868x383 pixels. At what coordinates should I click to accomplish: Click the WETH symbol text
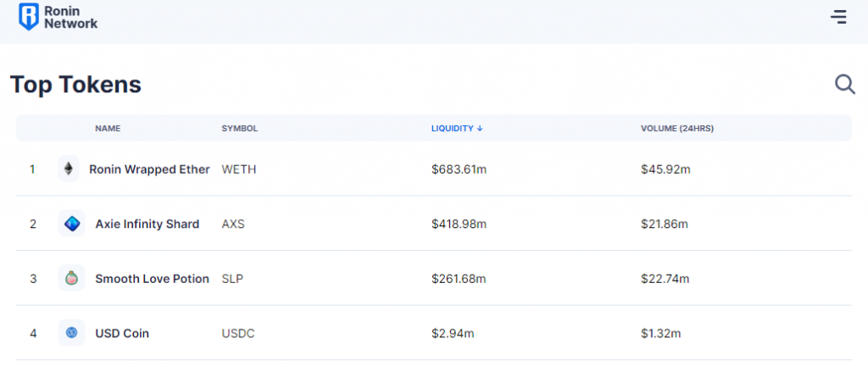tap(238, 169)
